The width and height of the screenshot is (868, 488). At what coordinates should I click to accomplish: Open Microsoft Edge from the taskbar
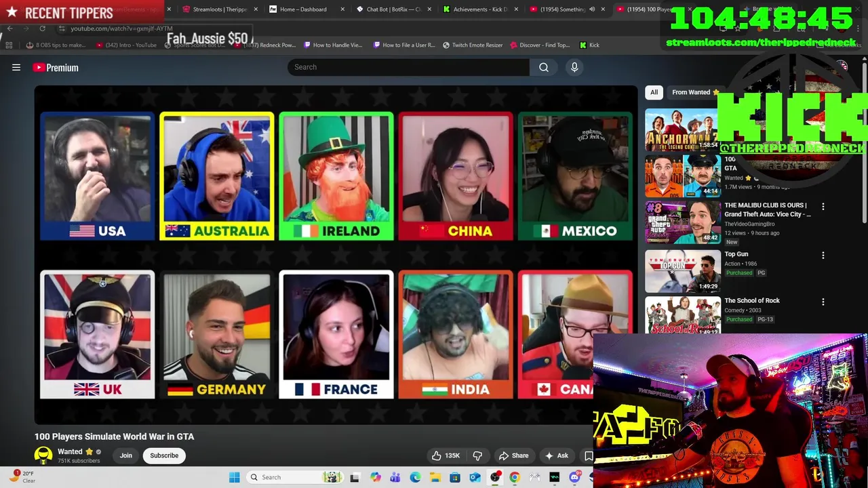(x=415, y=477)
